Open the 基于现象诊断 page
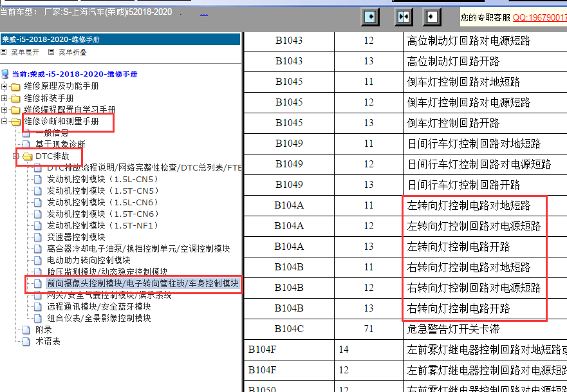567x392 pixels. tap(60, 144)
